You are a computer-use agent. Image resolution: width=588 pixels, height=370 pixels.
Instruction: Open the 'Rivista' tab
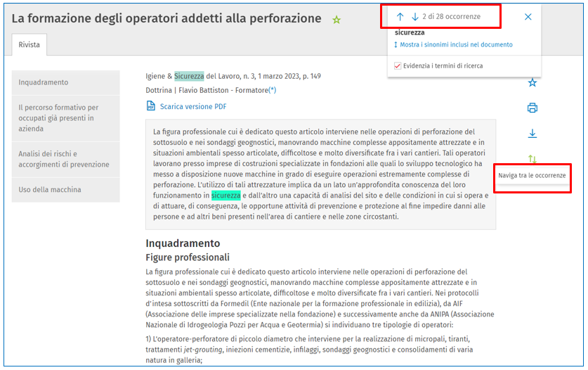pyautogui.click(x=29, y=45)
